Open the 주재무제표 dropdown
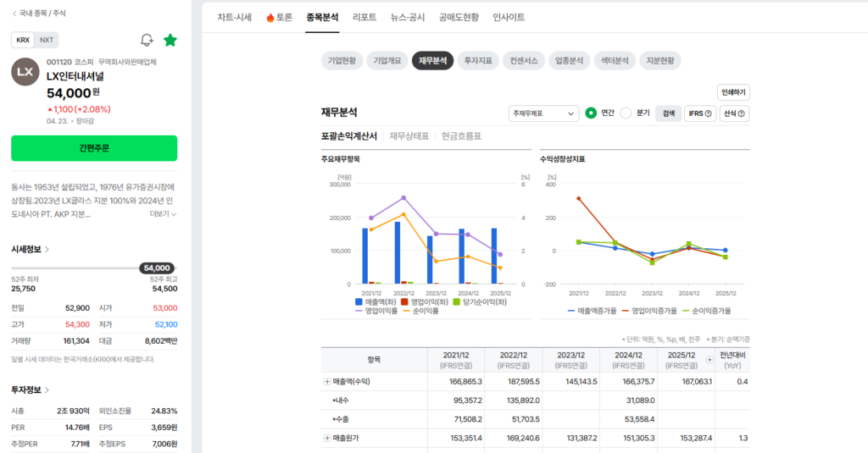The width and height of the screenshot is (868, 453). coord(543,113)
